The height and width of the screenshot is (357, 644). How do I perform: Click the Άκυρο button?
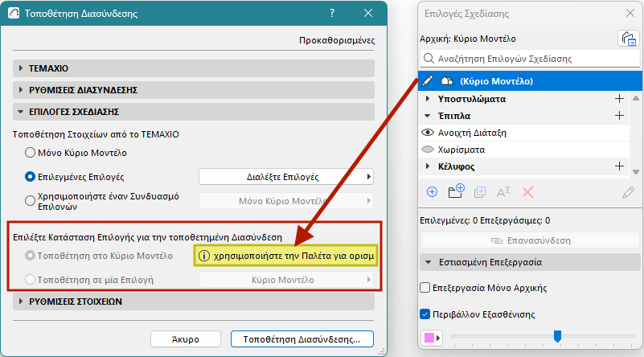(x=186, y=339)
